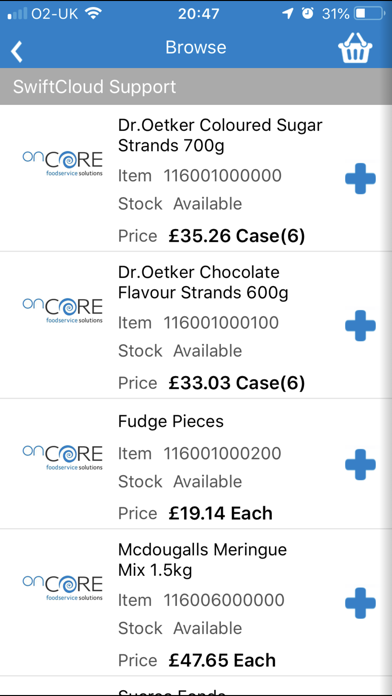392x696 pixels.
Task: Open the Oncore logo beside Mcdougalls Meringue Mix
Action: click(x=63, y=587)
